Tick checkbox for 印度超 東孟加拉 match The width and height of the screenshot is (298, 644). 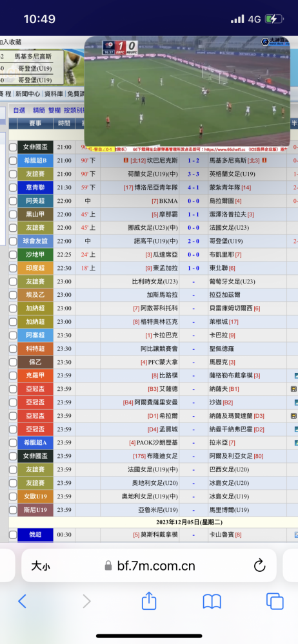point(13,268)
